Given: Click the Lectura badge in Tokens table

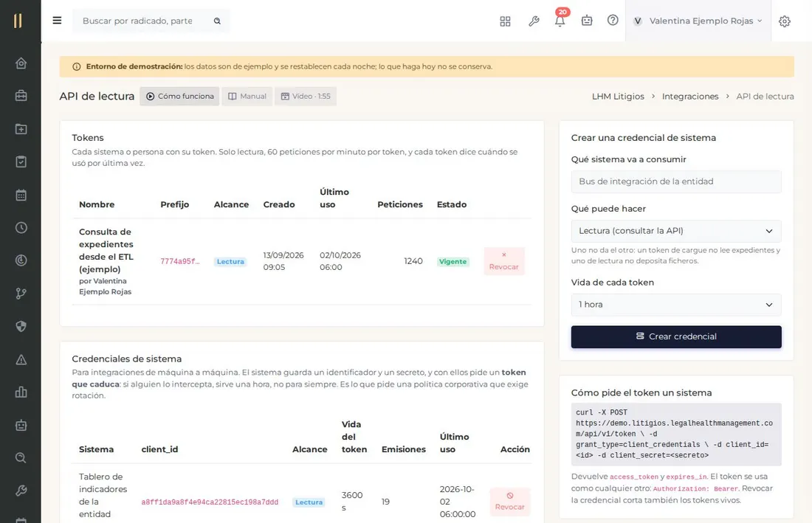Looking at the screenshot, I should click(230, 262).
